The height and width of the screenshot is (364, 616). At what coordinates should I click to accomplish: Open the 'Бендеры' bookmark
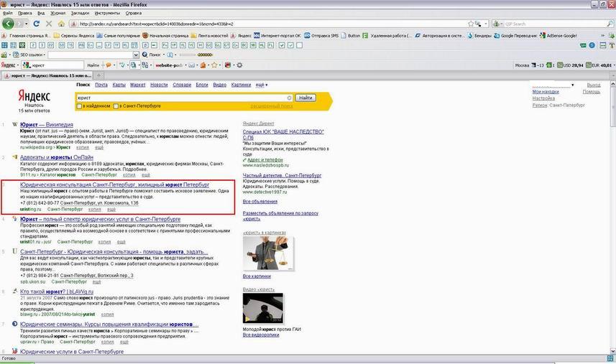[479, 36]
